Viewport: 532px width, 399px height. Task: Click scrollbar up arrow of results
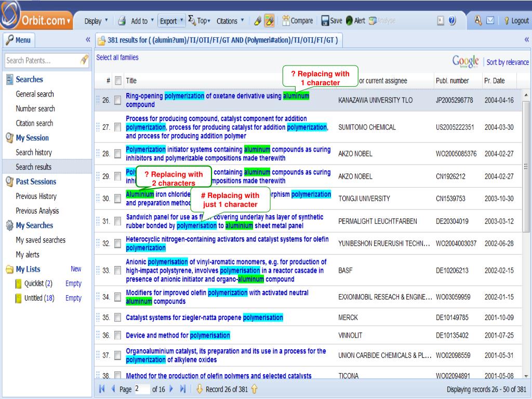tap(526, 95)
